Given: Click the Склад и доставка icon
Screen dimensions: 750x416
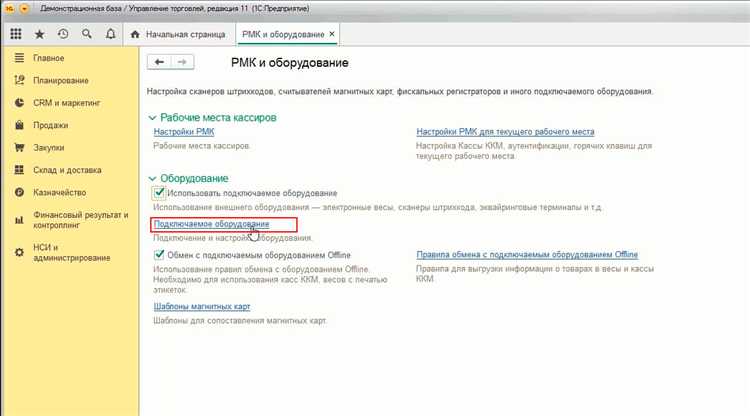Looking at the screenshot, I should click(x=19, y=170).
